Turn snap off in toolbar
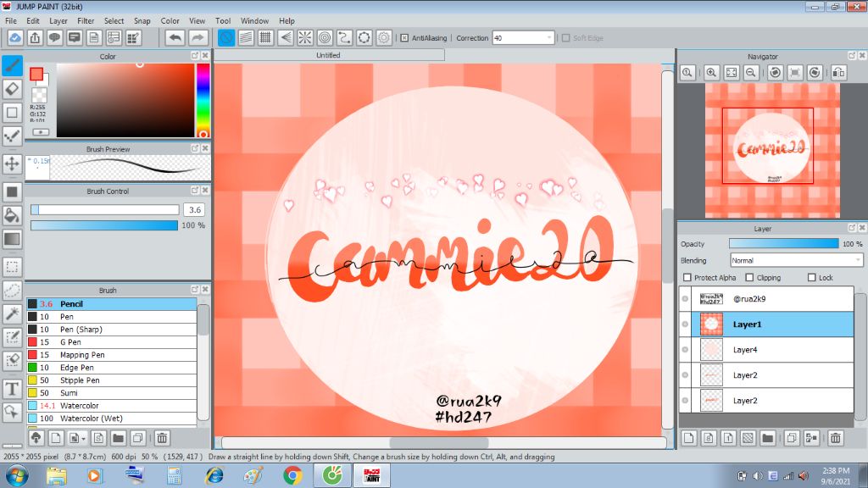The width and height of the screenshot is (868, 488). 226,37
